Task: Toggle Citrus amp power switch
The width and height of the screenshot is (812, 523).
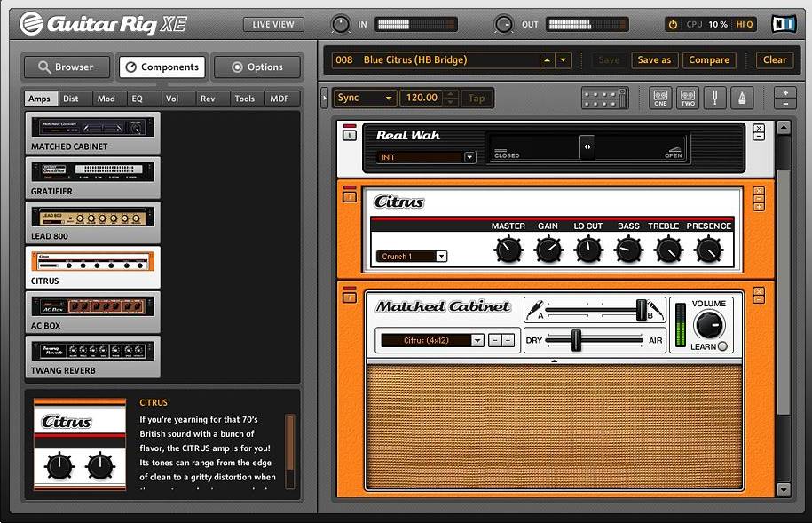Action: click(350, 196)
